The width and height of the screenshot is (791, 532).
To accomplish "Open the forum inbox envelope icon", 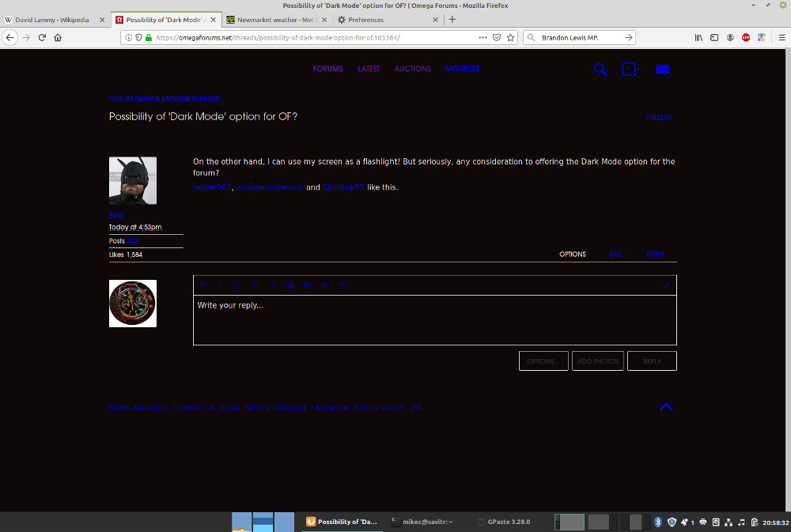I will 663,70.
